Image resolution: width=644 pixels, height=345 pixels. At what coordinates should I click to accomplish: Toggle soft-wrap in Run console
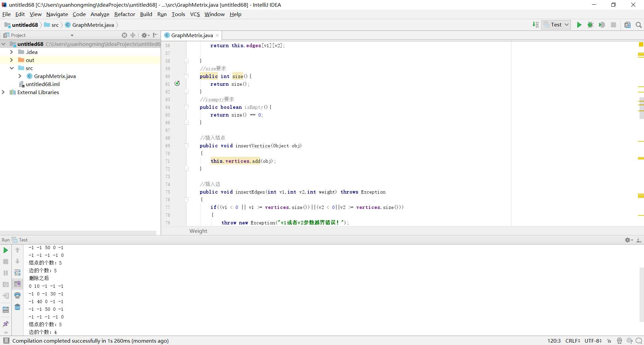coord(17,273)
